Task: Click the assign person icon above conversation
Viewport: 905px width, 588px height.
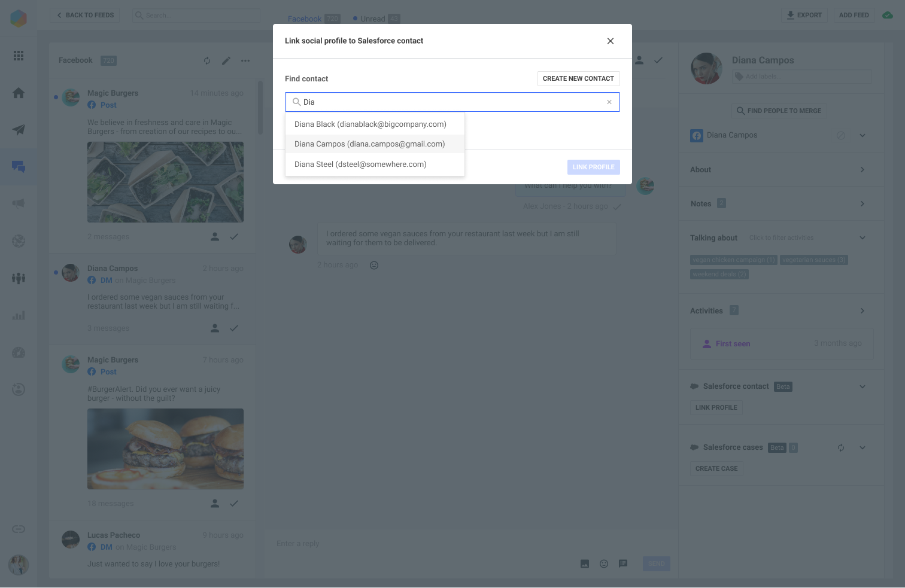Action: coord(639,60)
